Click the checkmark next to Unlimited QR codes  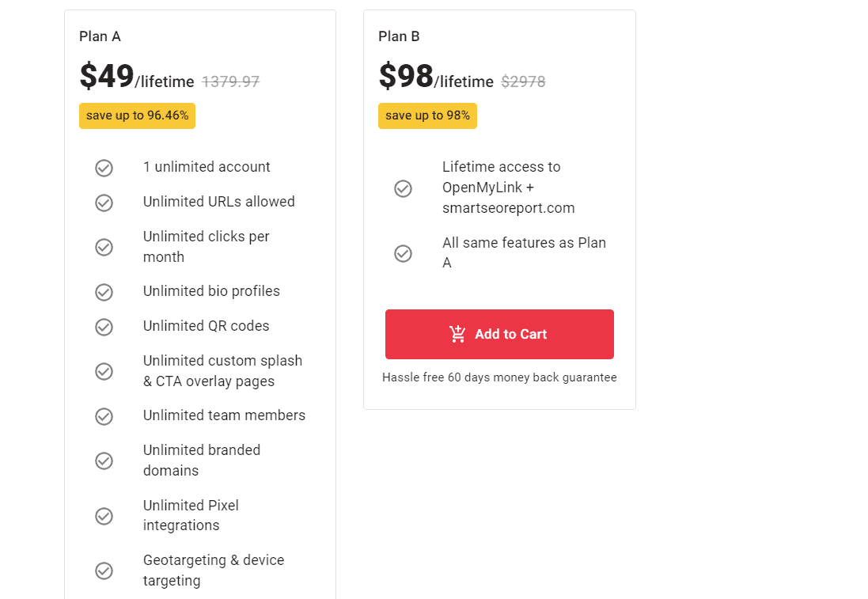tap(104, 326)
